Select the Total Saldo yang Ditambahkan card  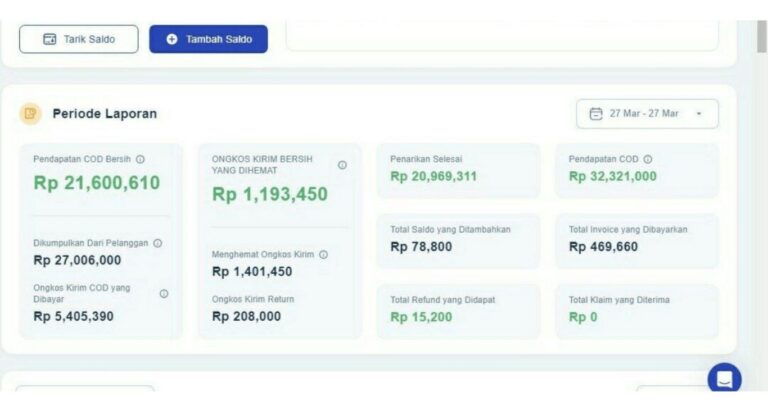(x=458, y=240)
